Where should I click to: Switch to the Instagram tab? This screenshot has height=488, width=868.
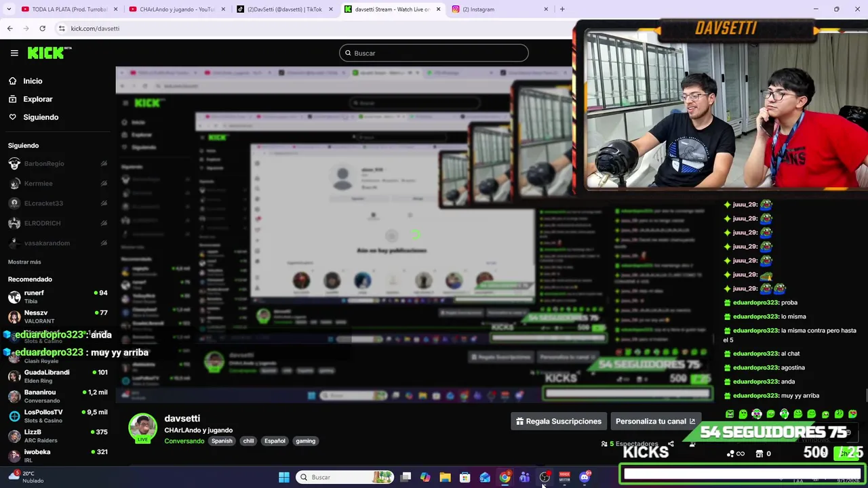[x=500, y=9]
